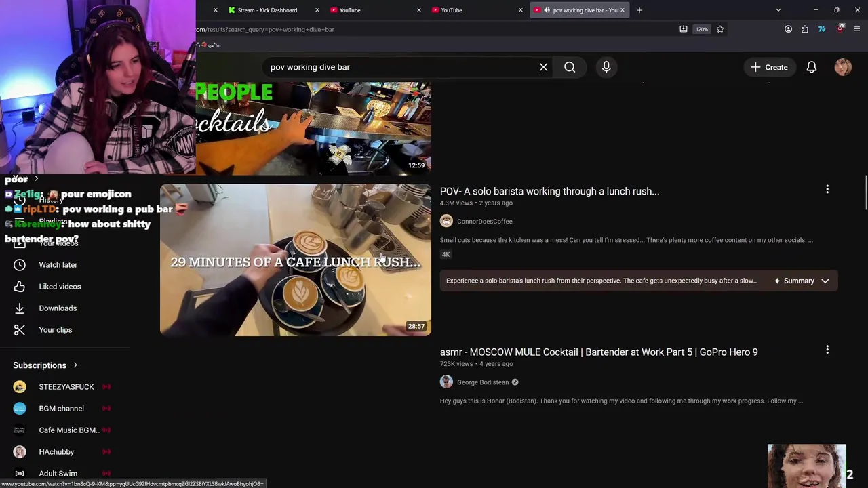The width and height of the screenshot is (868, 488).
Task: Expand the Subscriptions section arrow
Action: [x=75, y=365]
